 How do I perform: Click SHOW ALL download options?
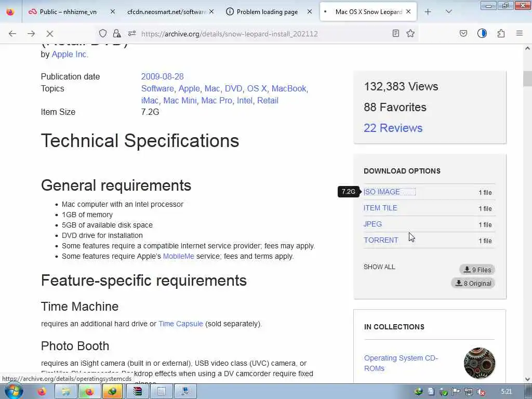(x=379, y=267)
